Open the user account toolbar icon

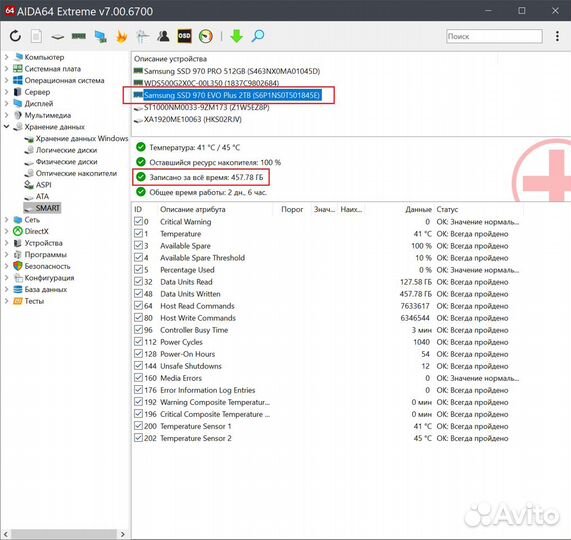coord(164,36)
